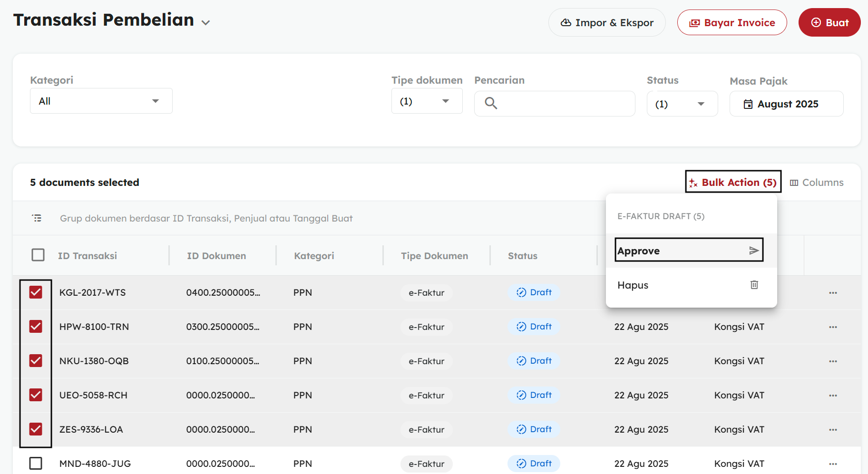Click the Status column header
This screenshot has width=868, height=474.
pos(522,256)
